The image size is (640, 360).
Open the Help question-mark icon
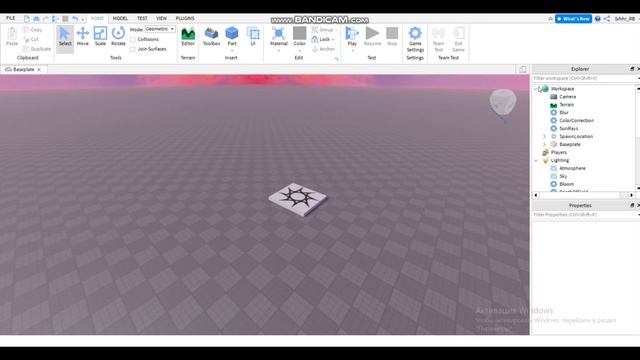pos(598,19)
